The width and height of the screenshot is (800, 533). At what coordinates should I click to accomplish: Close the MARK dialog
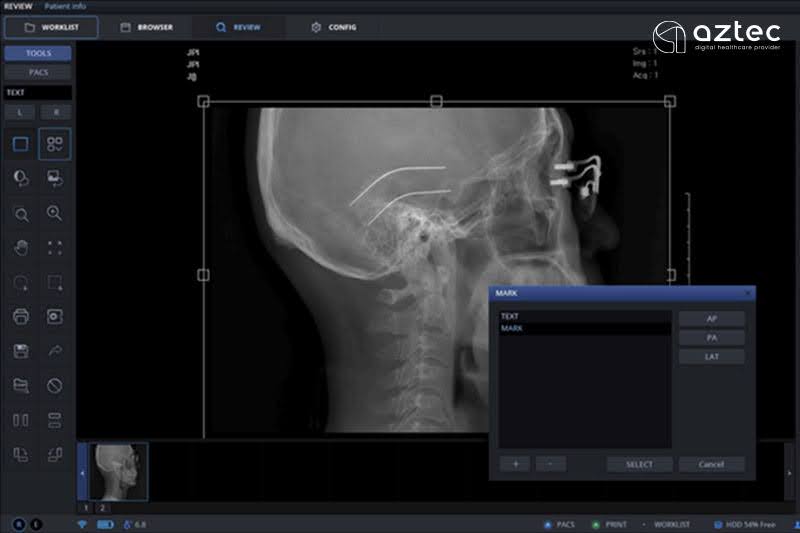(x=748, y=293)
